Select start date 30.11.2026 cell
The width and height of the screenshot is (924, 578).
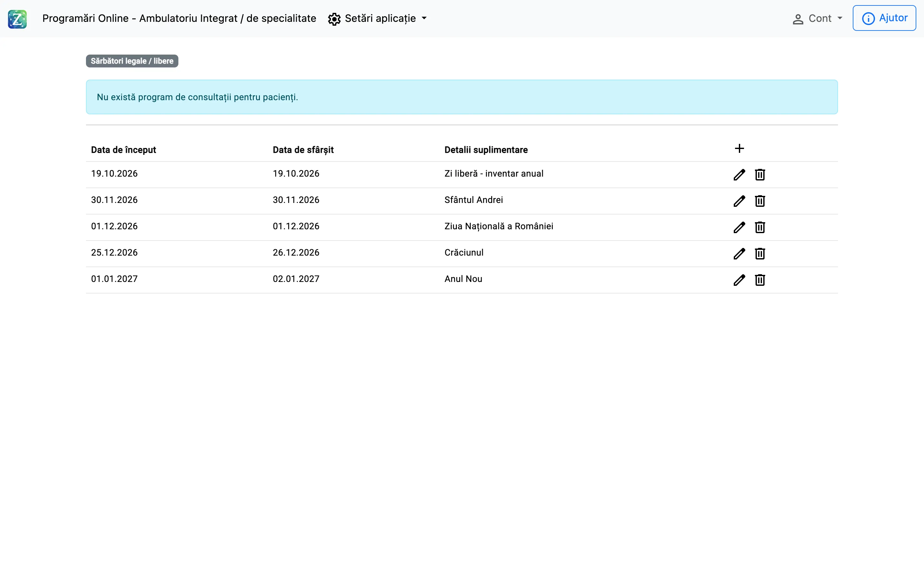coord(114,200)
